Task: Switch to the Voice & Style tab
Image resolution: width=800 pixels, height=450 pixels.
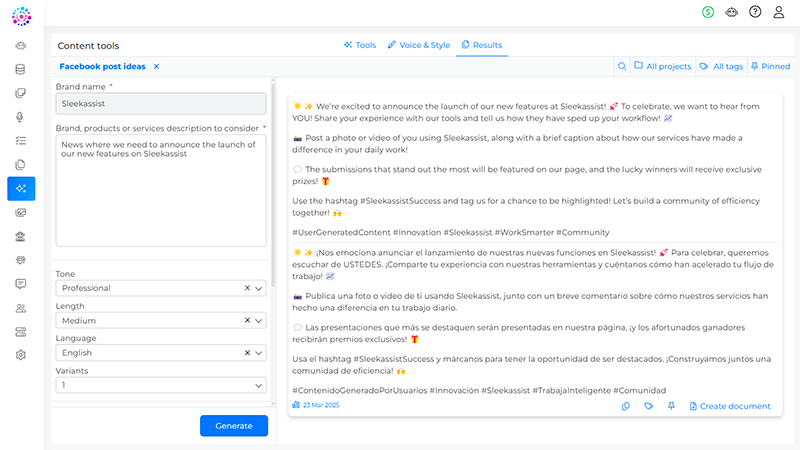Action: [418, 45]
